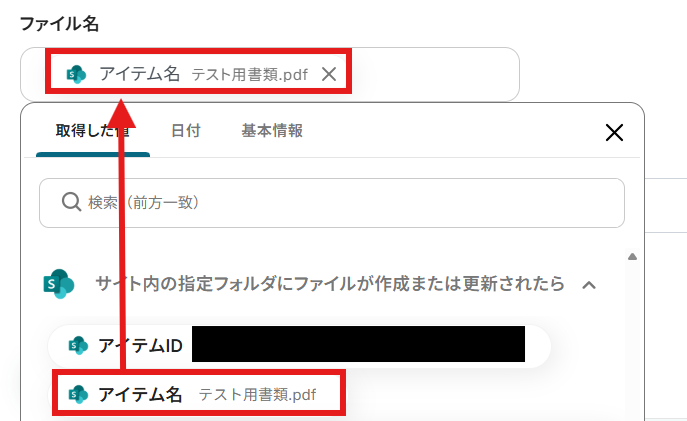The width and height of the screenshot is (687, 421).
Task: Open the 日付 tab
Action: click(186, 131)
